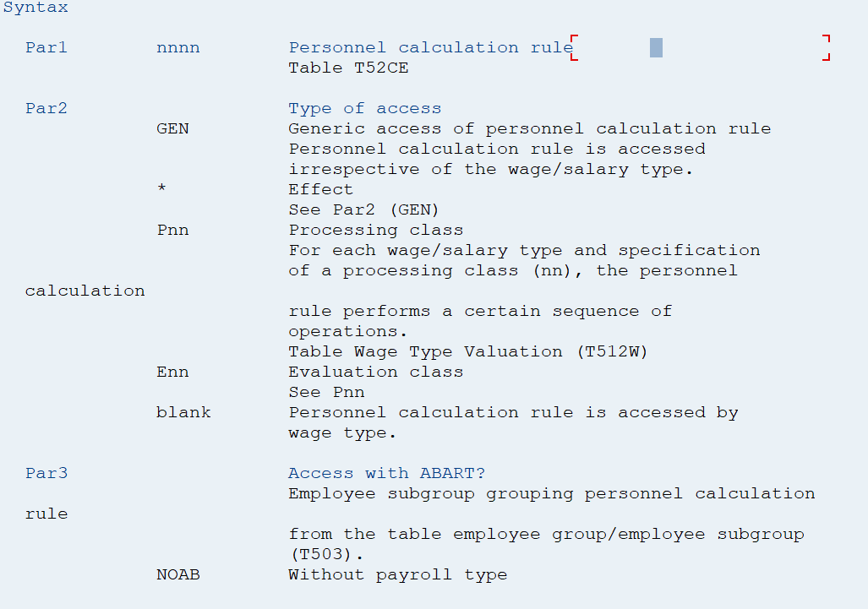Select the "Par2" parameter label

coord(46,108)
